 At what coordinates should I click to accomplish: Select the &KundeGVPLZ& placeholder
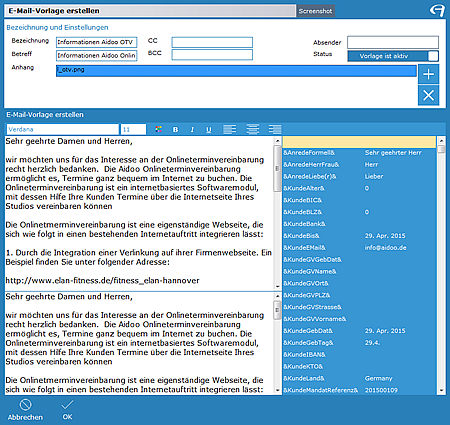(x=307, y=295)
